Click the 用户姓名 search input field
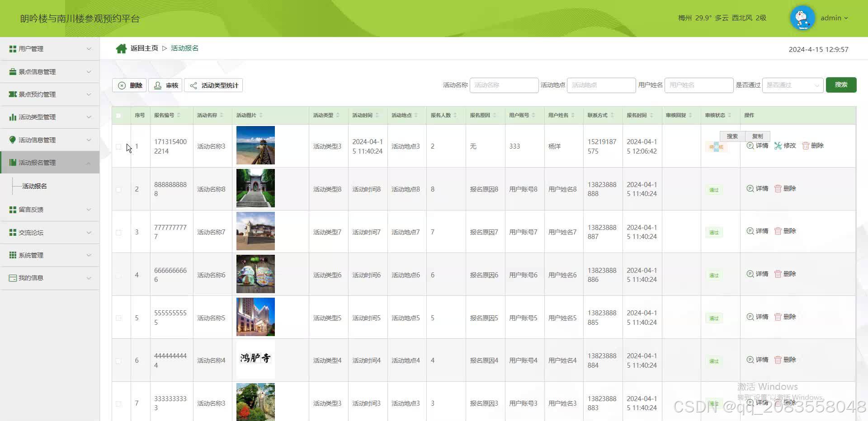 click(699, 85)
